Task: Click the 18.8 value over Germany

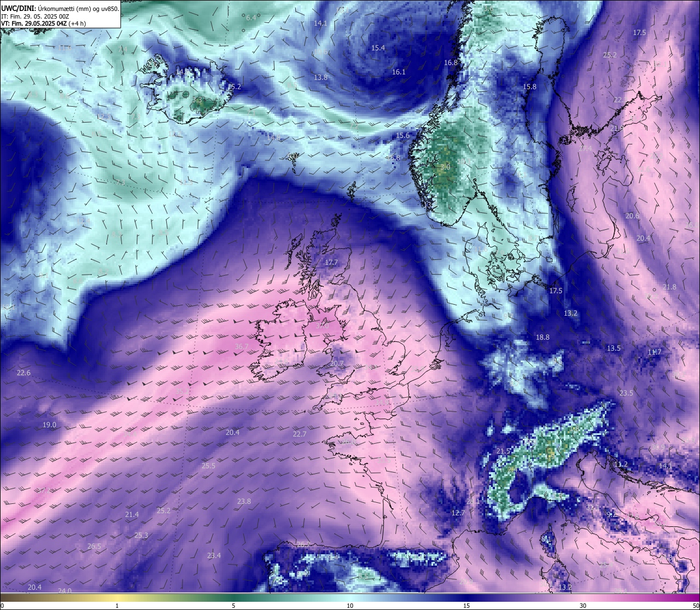Action: [542, 337]
